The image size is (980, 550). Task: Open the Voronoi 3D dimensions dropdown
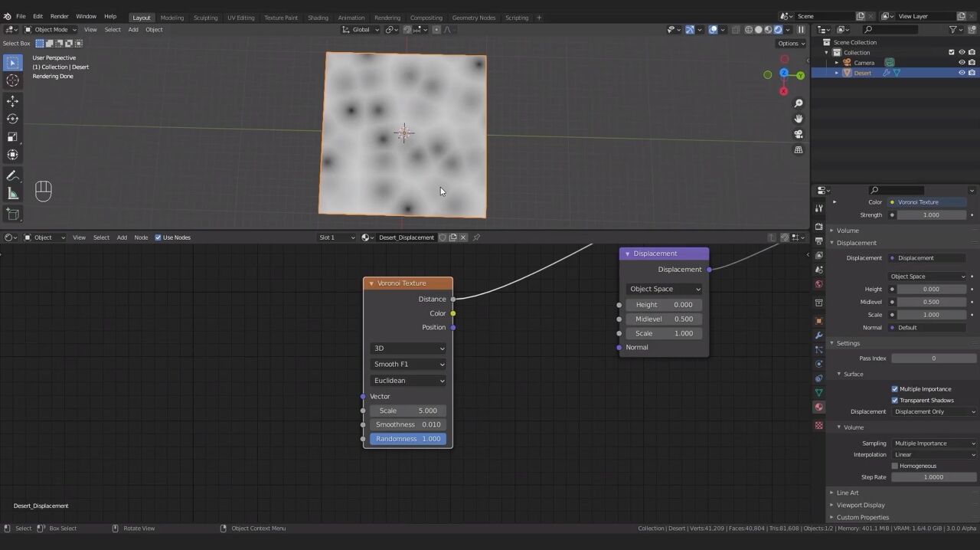click(x=408, y=348)
